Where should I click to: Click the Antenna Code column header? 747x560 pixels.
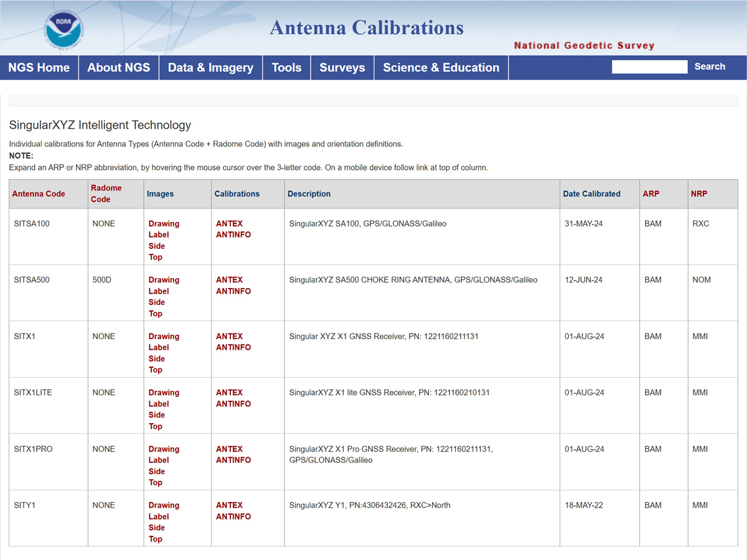(x=39, y=194)
